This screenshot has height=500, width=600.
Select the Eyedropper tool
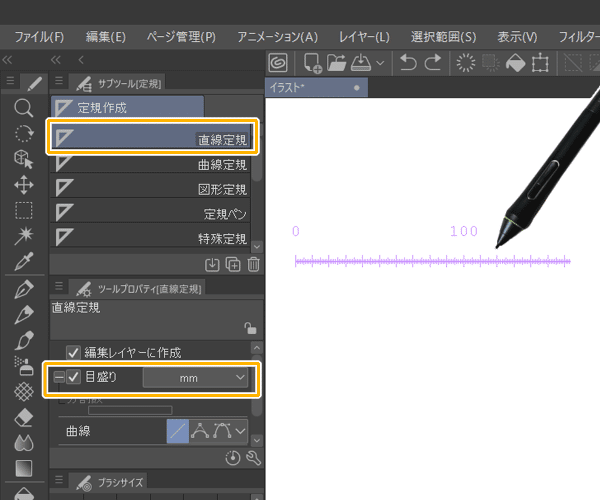[x=24, y=261]
